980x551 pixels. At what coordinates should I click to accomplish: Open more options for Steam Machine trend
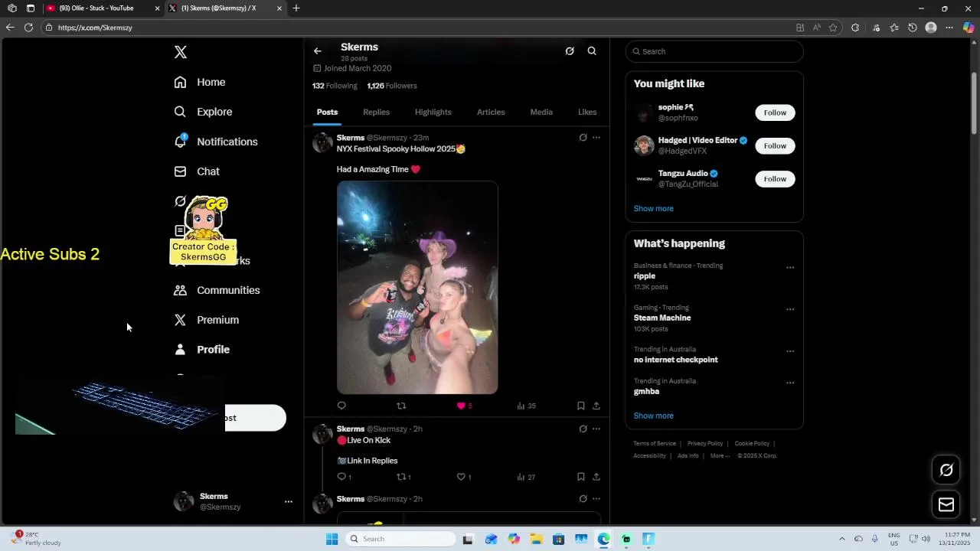point(790,310)
